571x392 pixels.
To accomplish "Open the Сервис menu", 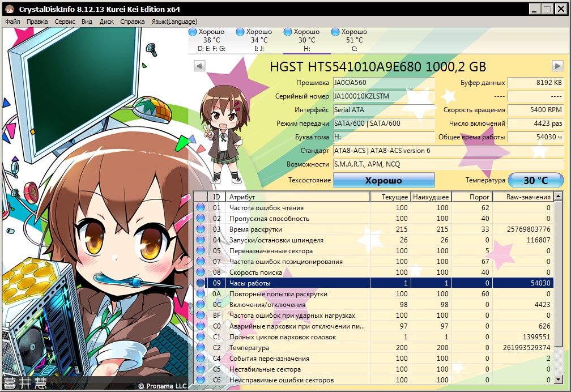I will 65,22.
